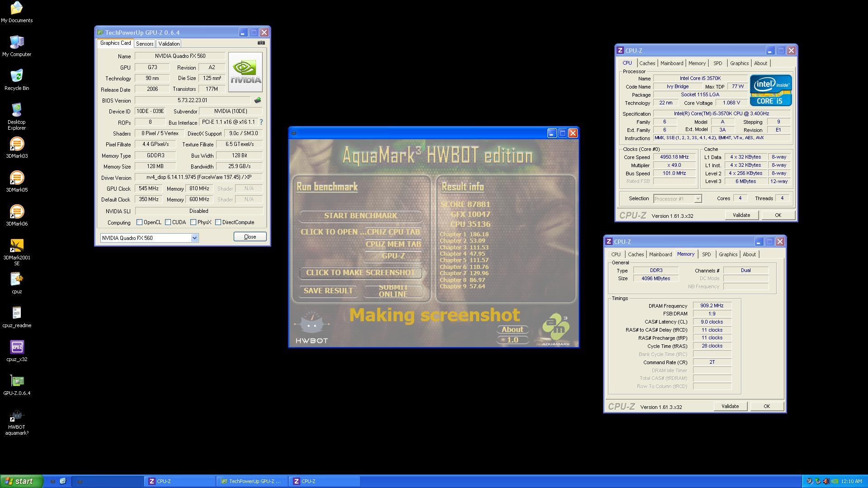Click the NVIDIA logo in GPU-Z
Viewport: 868px width, 488px height.
pos(245,72)
